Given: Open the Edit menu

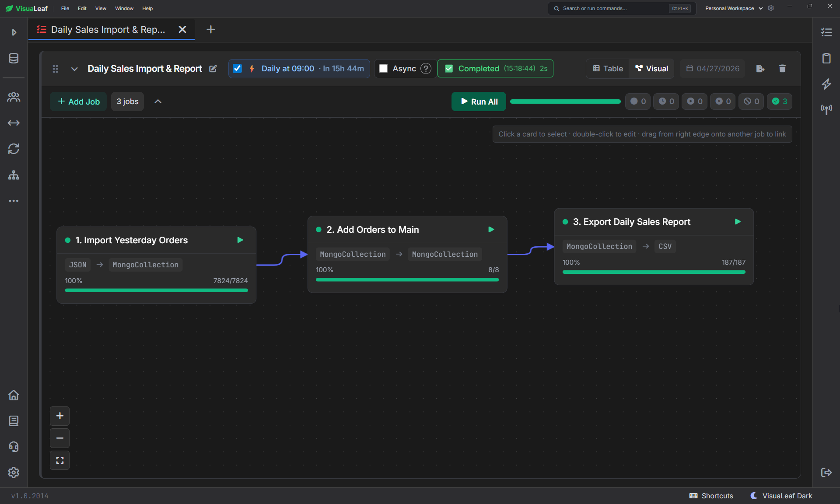Looking at the screenshot, I should [82, 8].
